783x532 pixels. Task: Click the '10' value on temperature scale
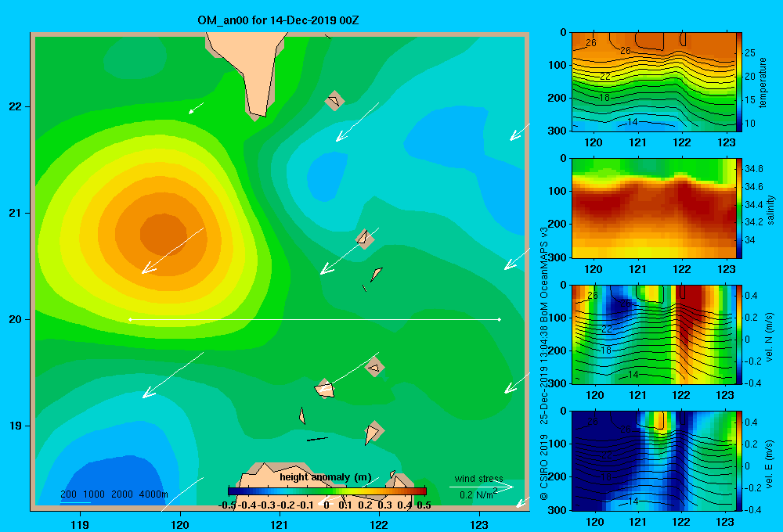click(750, 124)
